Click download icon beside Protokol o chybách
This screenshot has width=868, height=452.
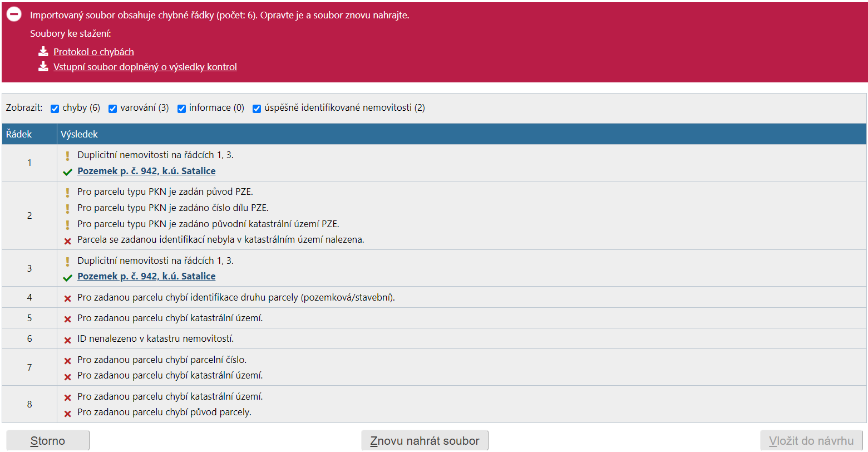pyautogui.click(x=43, y=52)
